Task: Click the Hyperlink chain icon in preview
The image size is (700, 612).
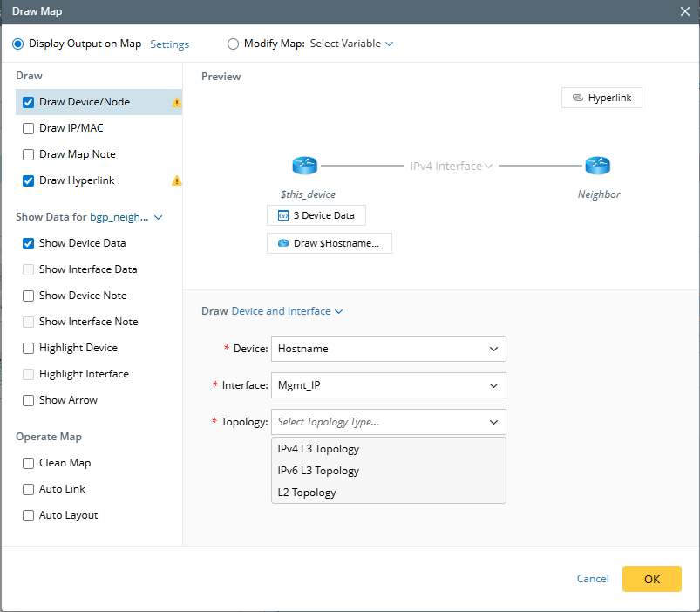Action: (x=577, y=99)
